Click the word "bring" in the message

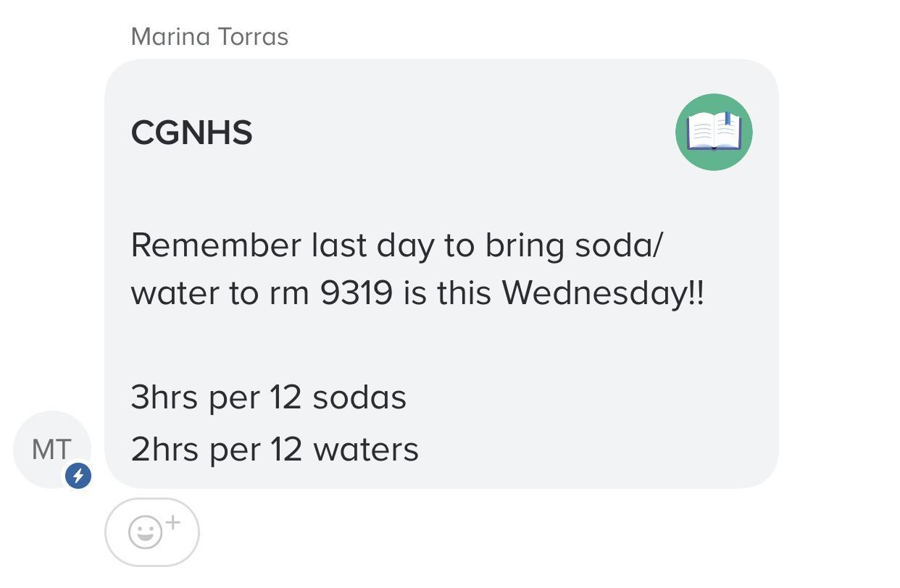524,245
